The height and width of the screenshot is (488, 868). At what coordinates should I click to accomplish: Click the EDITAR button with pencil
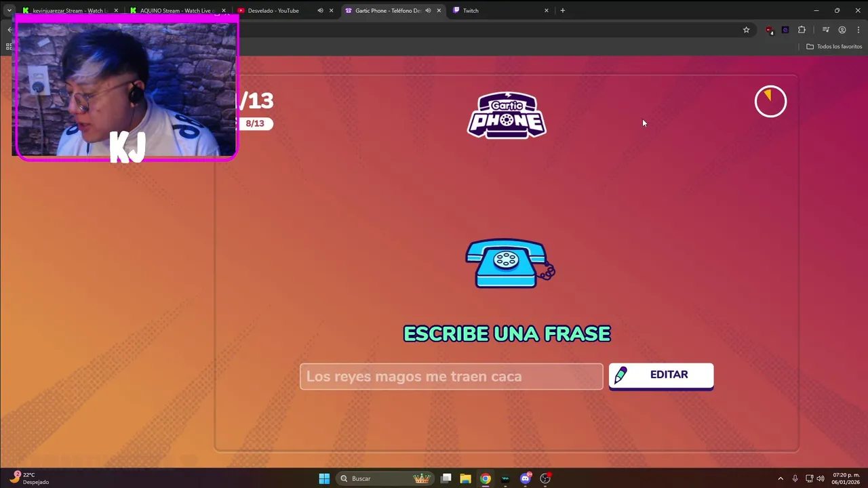(661, 375)
